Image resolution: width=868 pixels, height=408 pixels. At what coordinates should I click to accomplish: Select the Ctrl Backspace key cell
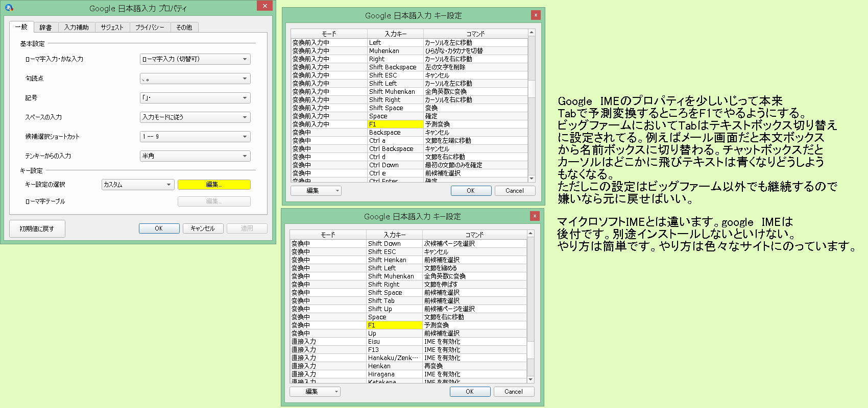click(x=396, y=149)
